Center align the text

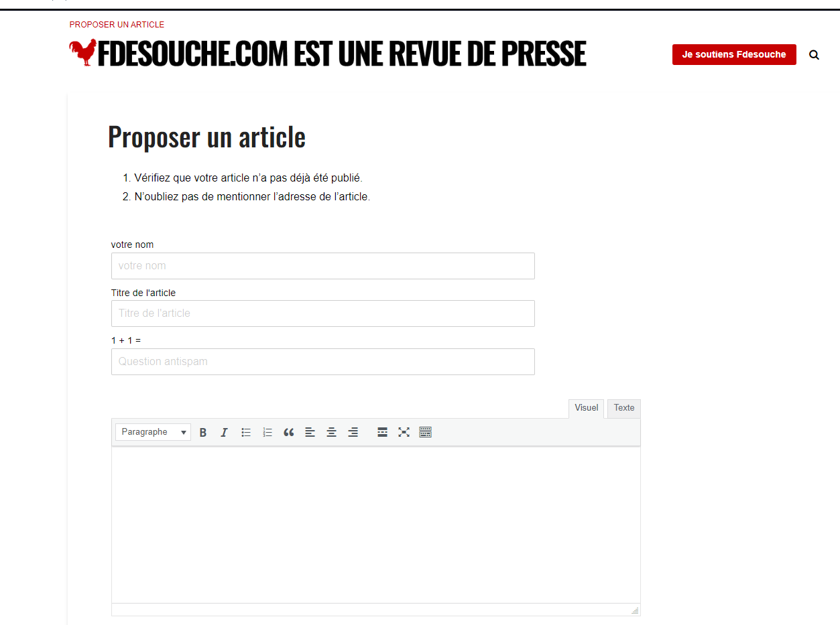(331, 432)
